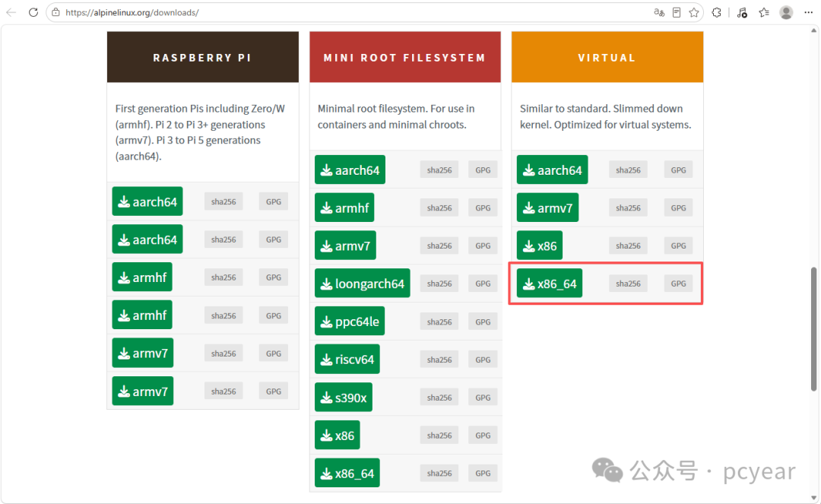Open GPG for Mini Root x86_64
The width and height of the screenshot is (821, 504).
coord(483,473)
